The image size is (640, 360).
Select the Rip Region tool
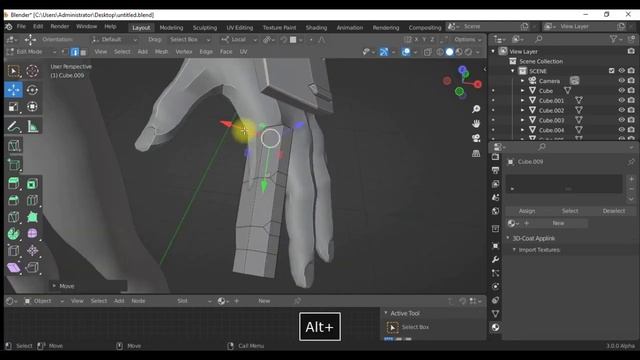32,268
